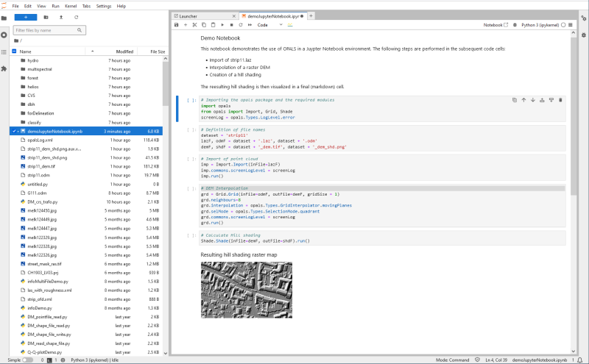Cut the selected cell with scissors icon
This screenshot has height=364, width=589.
tap(194, 25)
